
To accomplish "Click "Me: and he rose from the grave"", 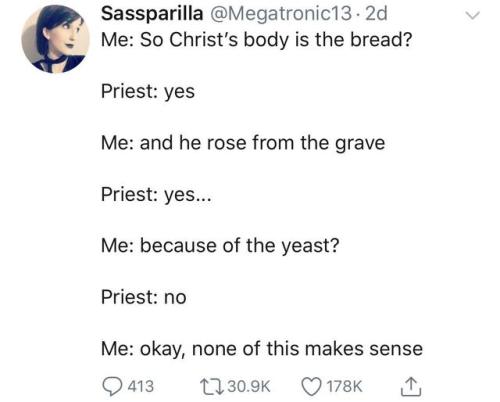I will (243, 143).
